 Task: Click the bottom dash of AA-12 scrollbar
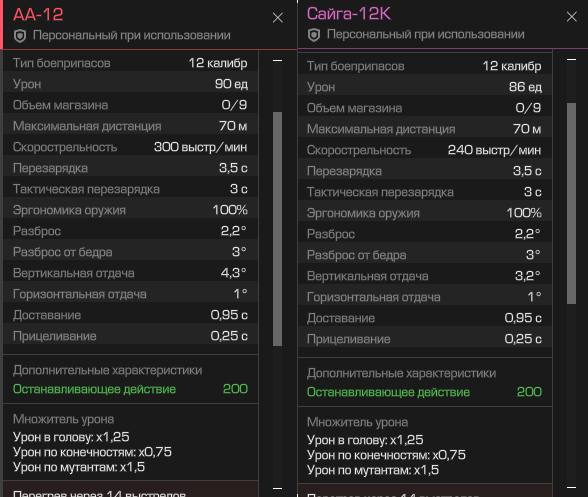coord(278,488)
